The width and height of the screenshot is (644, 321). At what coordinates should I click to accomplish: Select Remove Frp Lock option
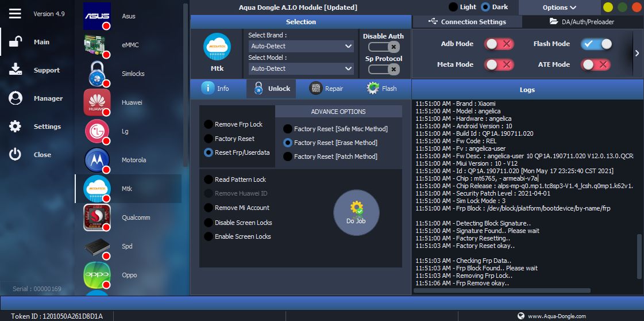coord(209,124)
